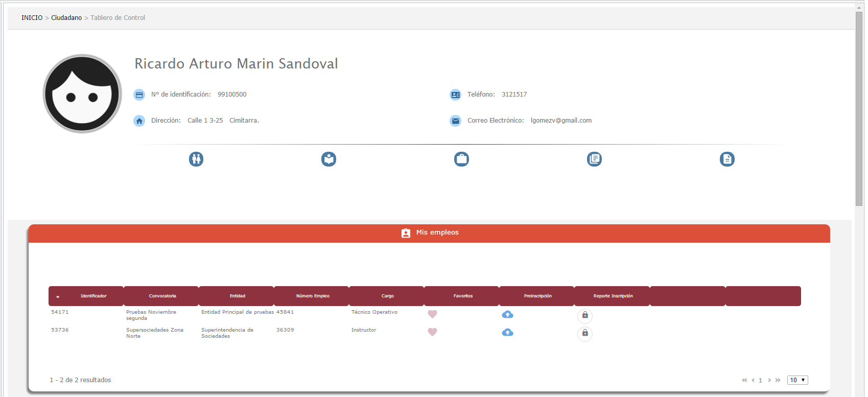Click upload cloud icon for Técnico Operativo
This screenshot has width=868, height=397.
click(507, 314)
